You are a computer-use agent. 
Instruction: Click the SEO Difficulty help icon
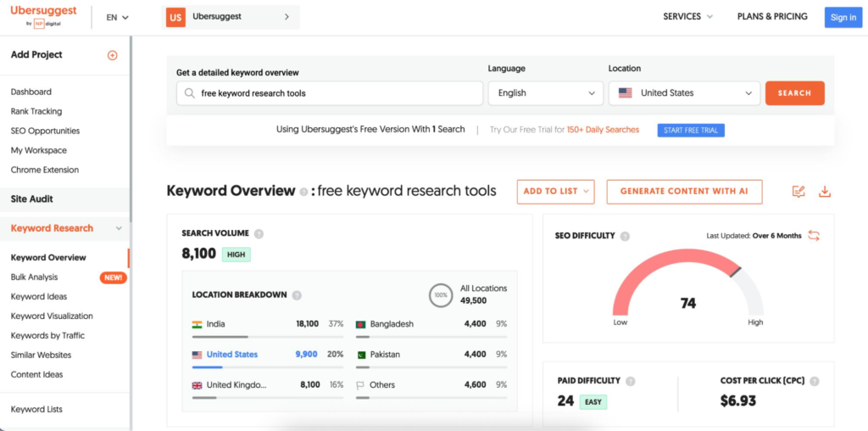click(x=625, y=236)
